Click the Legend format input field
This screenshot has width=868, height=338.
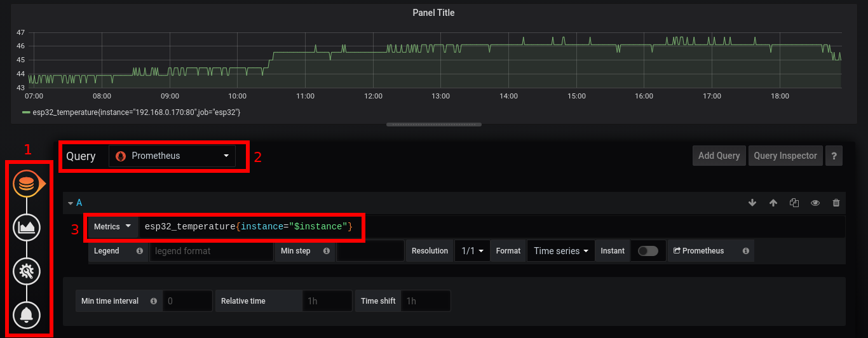pos(211,251)
